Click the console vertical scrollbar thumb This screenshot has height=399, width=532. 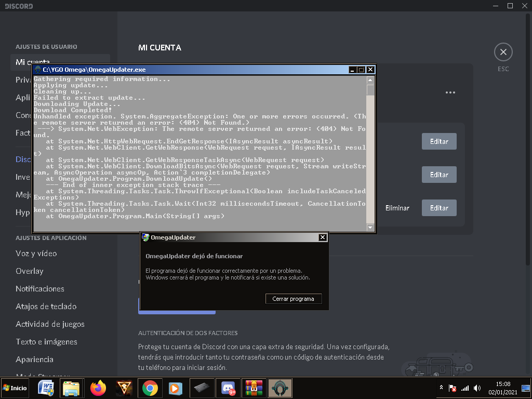pos(370,90)
